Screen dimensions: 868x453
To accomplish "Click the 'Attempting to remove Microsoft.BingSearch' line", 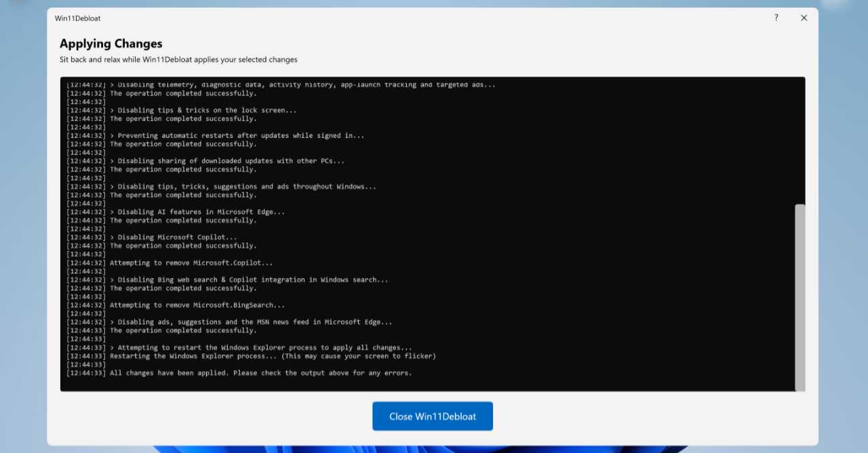I will 197,305.
